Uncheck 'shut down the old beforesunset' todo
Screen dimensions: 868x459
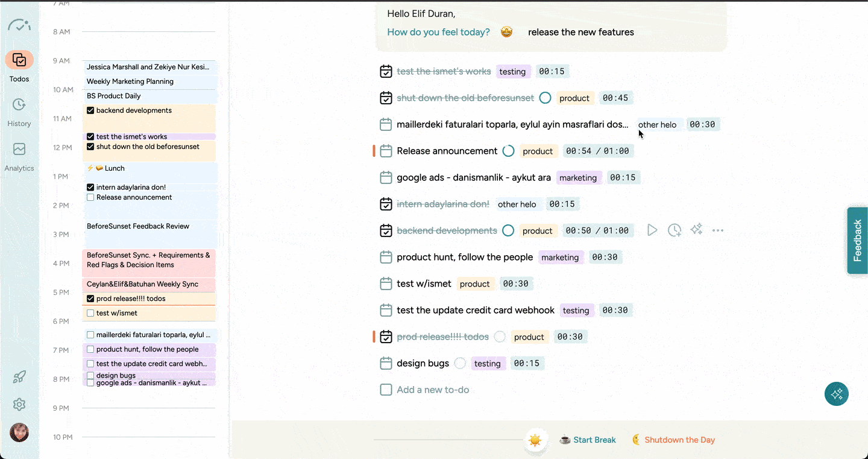(x=386, y=98)
